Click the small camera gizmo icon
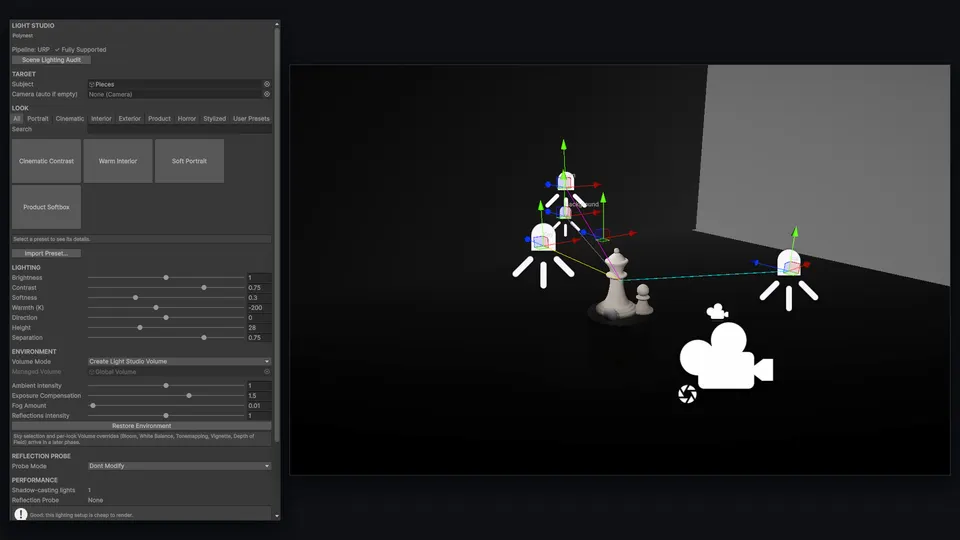Viewport: 960px width, 540px height. [x=716, y=312]
